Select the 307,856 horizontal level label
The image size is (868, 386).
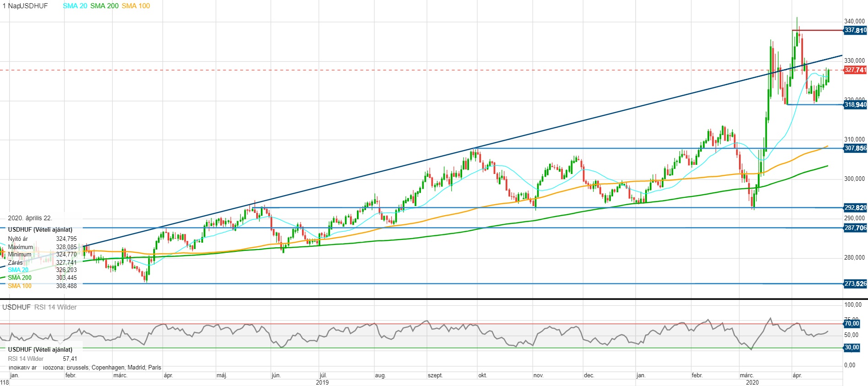point(855,148)
